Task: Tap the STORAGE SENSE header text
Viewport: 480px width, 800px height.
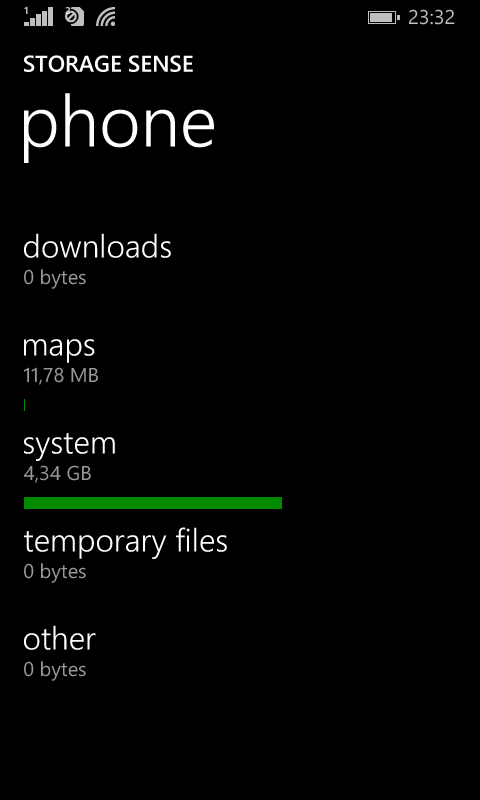Action: tap(108, 65)
